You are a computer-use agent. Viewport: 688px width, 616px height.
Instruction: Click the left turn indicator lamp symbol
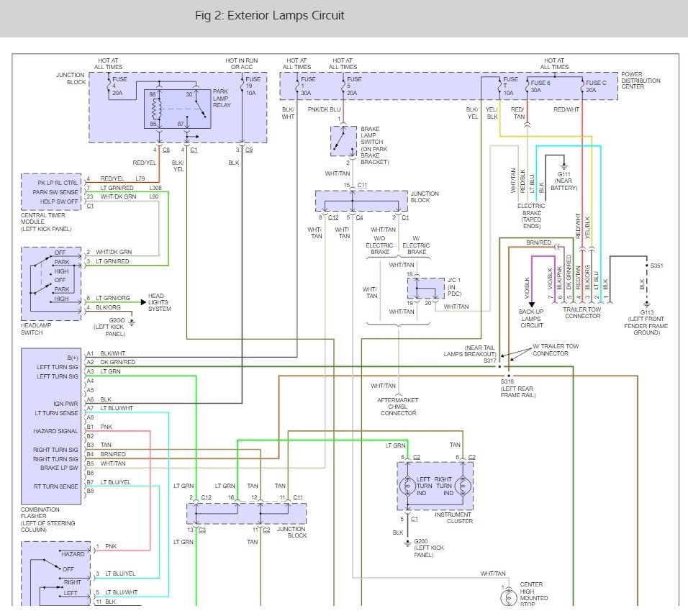[407, 486]
